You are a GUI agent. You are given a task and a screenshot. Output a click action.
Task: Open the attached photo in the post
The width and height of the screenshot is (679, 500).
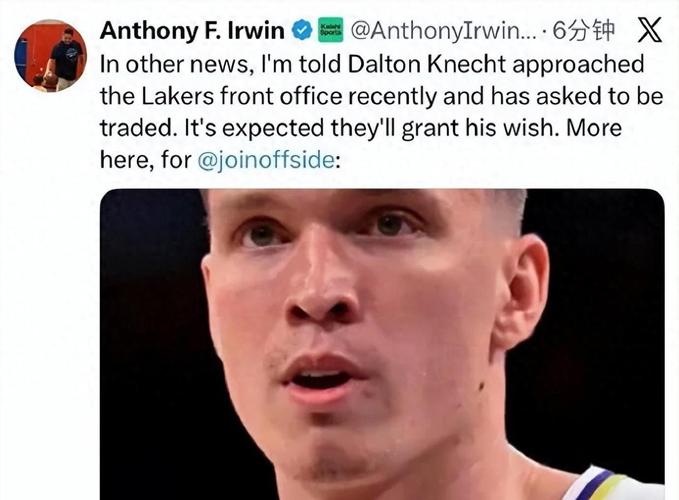pyautogui.click(x=382, y=344)
